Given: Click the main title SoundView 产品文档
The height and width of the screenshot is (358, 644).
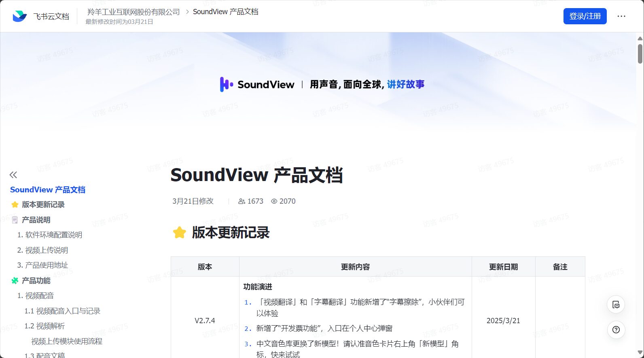Looking at the screenshot, I should [257, 175].
